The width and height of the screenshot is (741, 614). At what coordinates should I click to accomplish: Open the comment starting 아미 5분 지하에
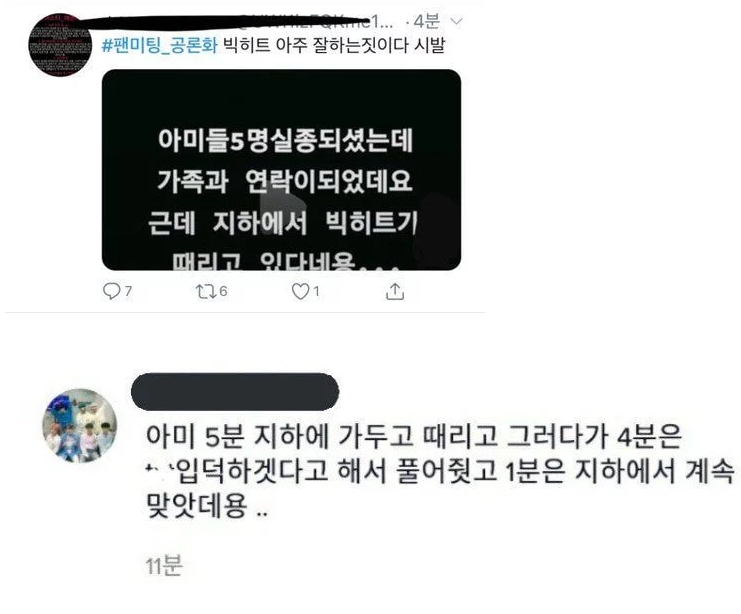coord(439,471)
